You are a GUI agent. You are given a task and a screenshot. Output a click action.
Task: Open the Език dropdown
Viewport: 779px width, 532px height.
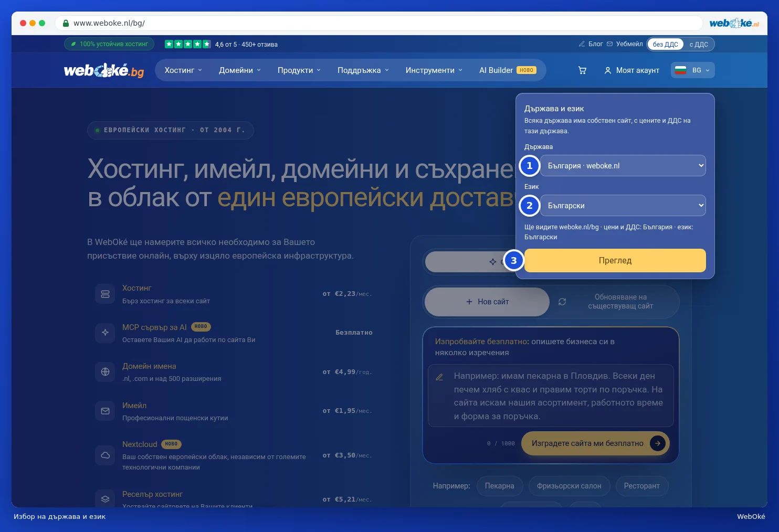click(x=623, y=206)
